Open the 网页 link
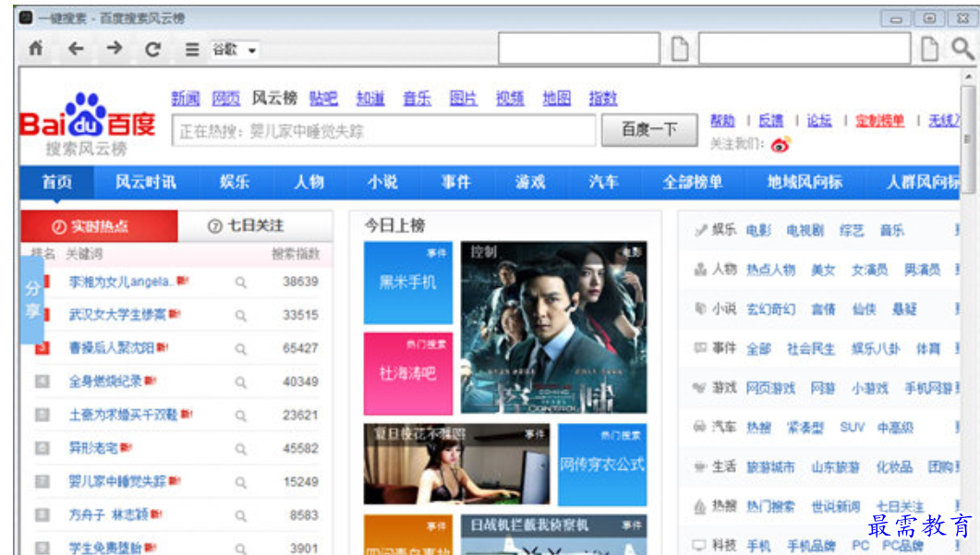The width and height of the screenshot is (980, 555). [225, 98]
